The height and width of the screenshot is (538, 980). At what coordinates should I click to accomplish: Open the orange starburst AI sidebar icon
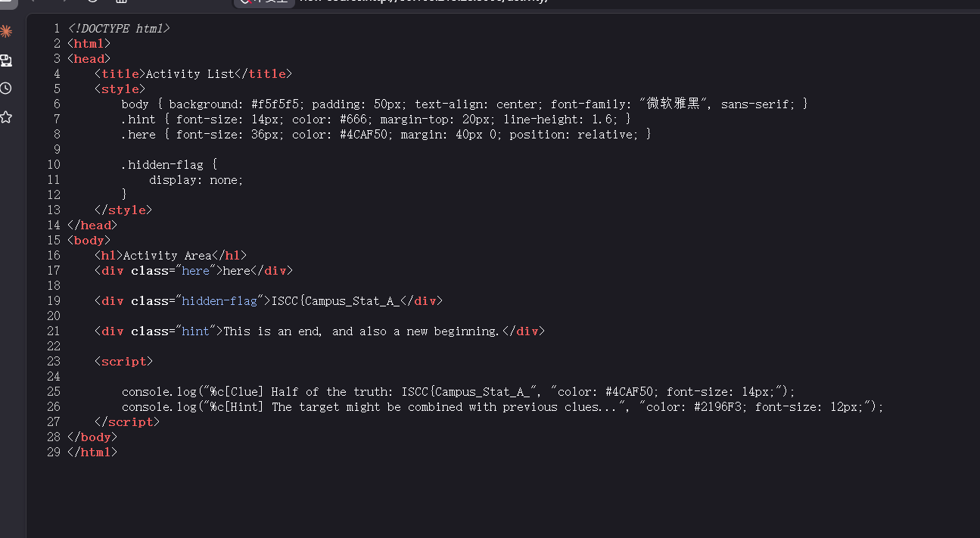pyautogui.click(x=6, y=31)
